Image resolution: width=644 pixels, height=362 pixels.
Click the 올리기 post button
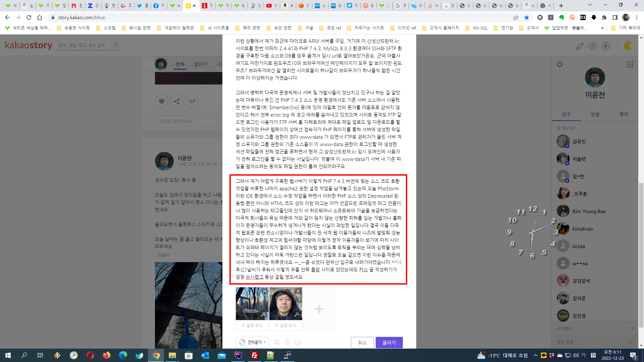[x=389, y=343]
